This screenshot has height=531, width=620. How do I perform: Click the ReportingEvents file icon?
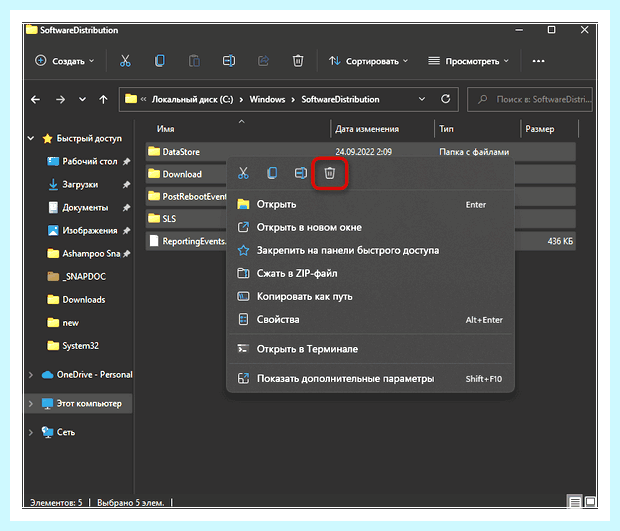pyautogui.click(x=154, y=241)
